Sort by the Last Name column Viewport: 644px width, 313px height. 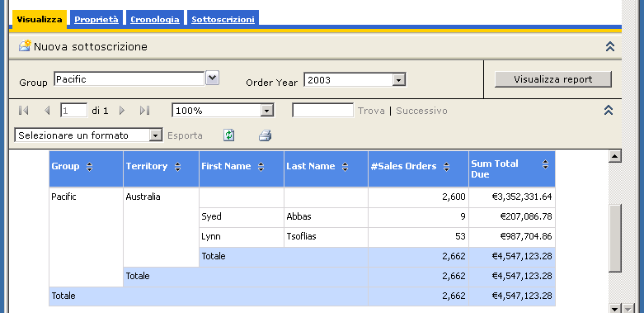point(345,167)
